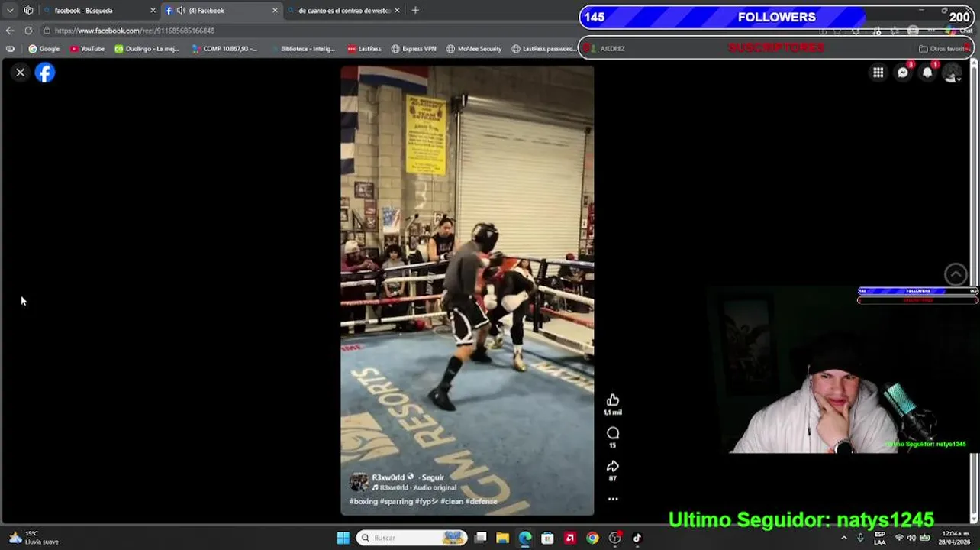Screen dimensions: 980x550
Task: Open AMD software taskbar icon
Action: click(569, 538)
